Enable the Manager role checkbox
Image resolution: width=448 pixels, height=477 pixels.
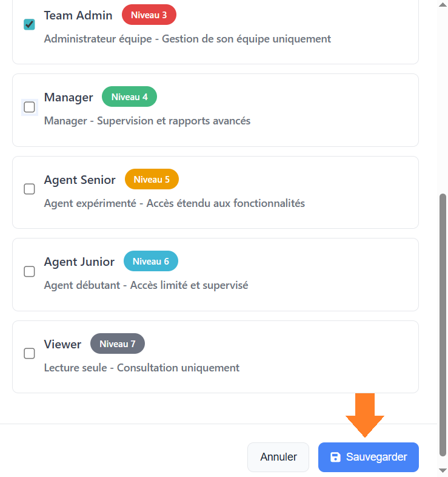[29, 107]
